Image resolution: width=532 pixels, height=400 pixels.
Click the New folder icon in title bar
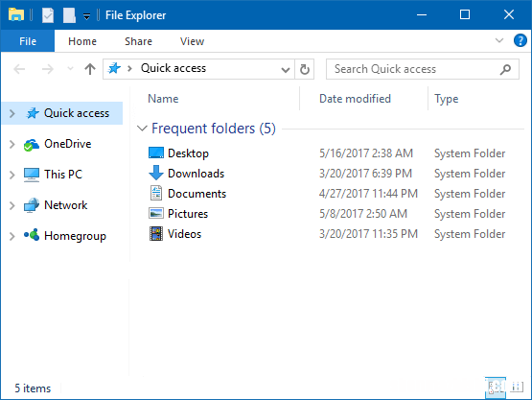pos(69,15)
